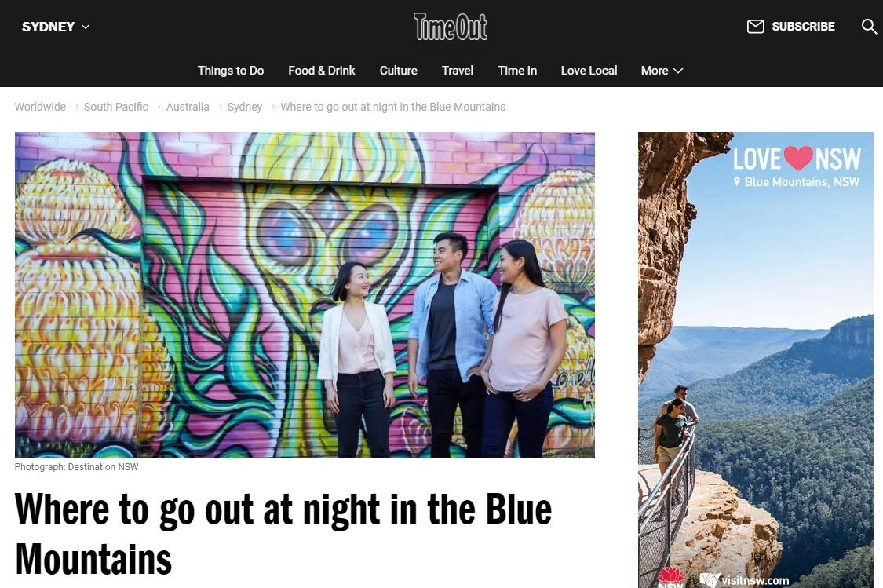The width and height of the screenshot is (883, 588).
Task: Go to Food & Drink section
Action: tap(322, 71)
